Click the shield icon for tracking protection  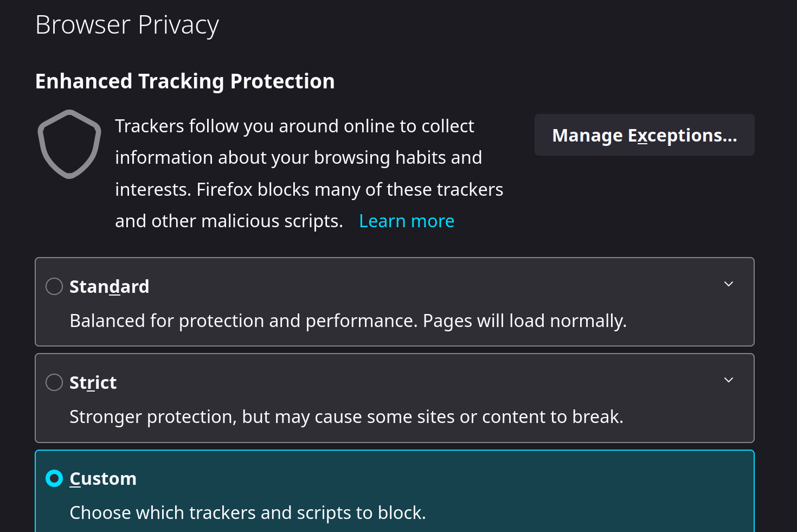click(69, 144)
